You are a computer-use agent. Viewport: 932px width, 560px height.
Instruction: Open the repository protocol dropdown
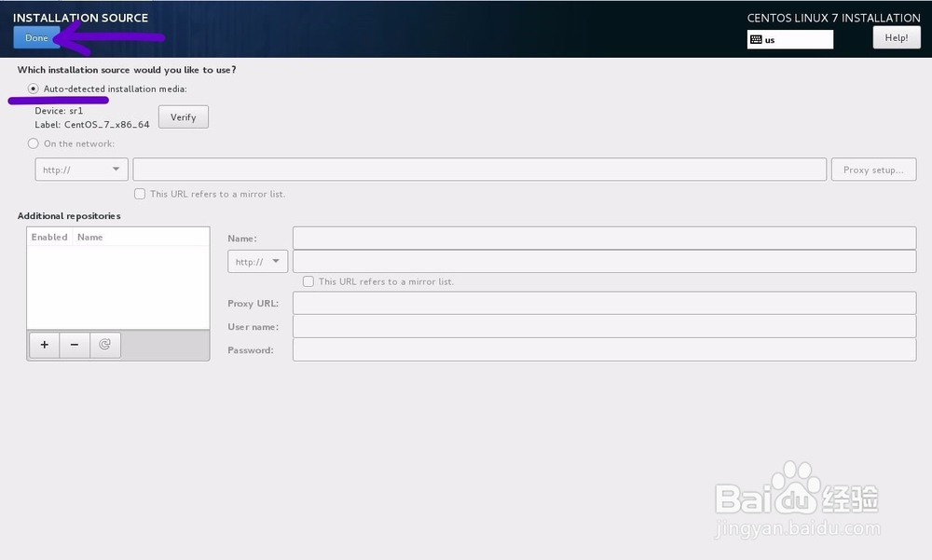(256, 261)
